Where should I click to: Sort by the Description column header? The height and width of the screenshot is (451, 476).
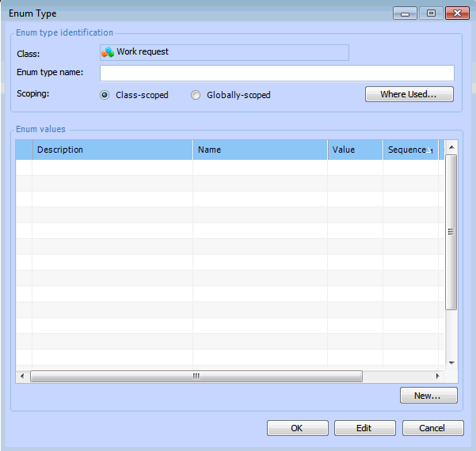(112, 150)
